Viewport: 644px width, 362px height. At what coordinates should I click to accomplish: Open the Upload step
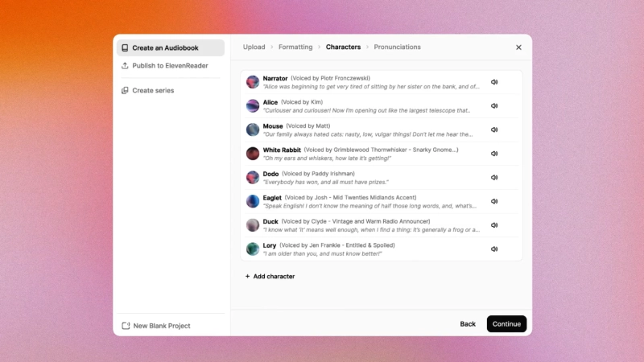tap(254, 47)
